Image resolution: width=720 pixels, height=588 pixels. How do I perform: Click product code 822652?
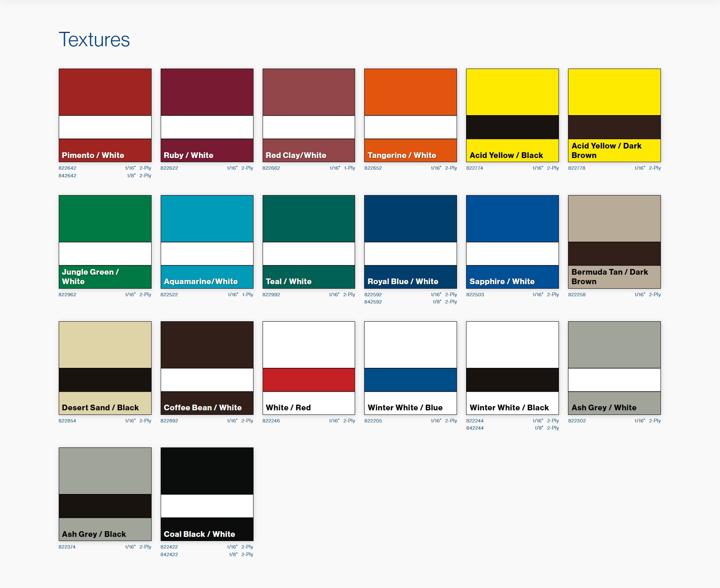click(x=373, y=168)
